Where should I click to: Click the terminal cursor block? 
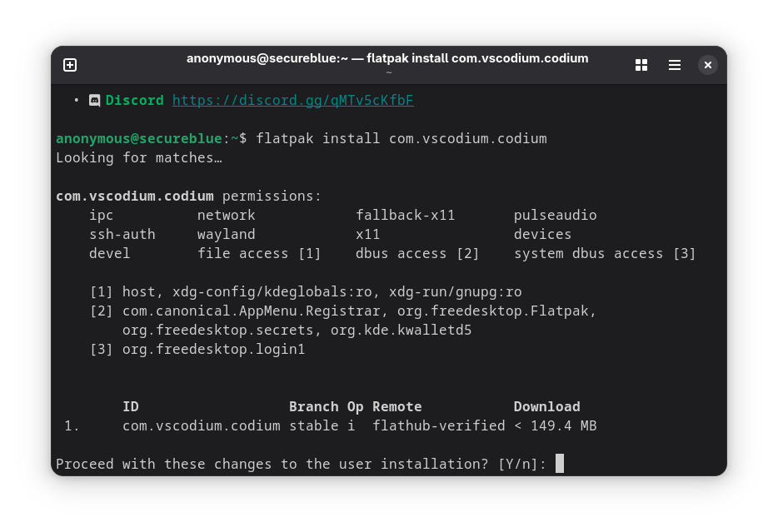coord(560,464)
